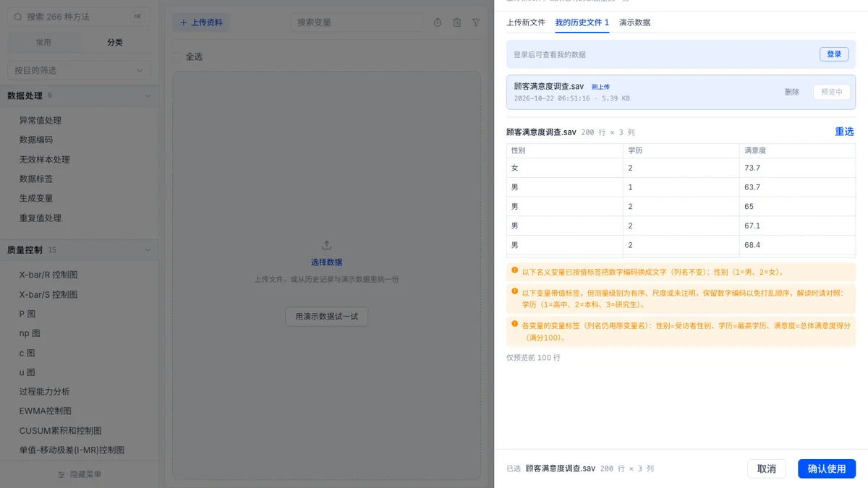Open 数据标签 method
Image resolution: width=868 pixels, height=488 pixels.
pos(36,179)
